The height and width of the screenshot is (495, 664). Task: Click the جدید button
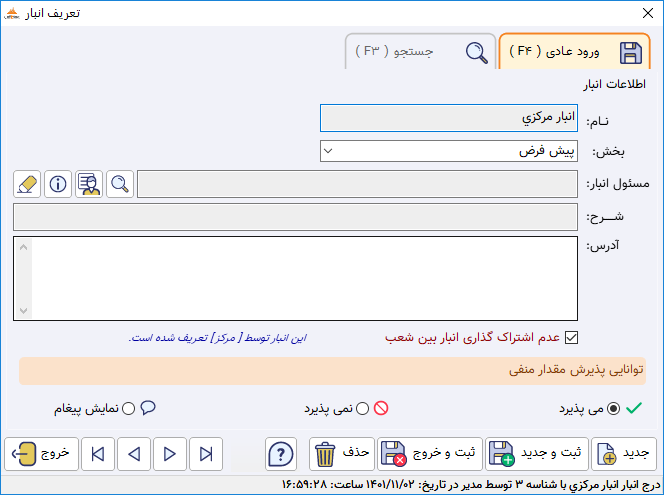(x=624, y=454)
